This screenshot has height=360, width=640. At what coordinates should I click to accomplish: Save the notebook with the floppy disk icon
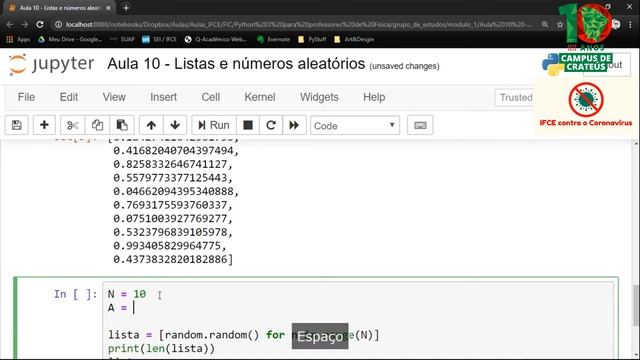point(17,125)
